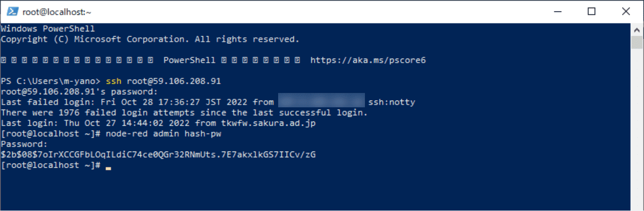Screen dimensions: 644x211
Task: Maximize the PowerShell terminal window
Action: [591, 12]
